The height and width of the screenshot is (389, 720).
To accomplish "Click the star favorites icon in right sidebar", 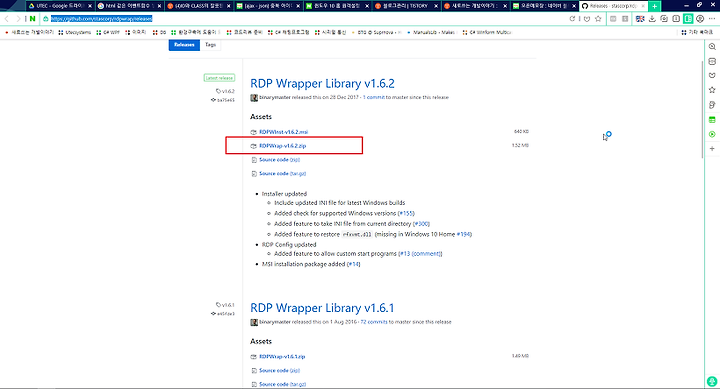I will point(712,90).
